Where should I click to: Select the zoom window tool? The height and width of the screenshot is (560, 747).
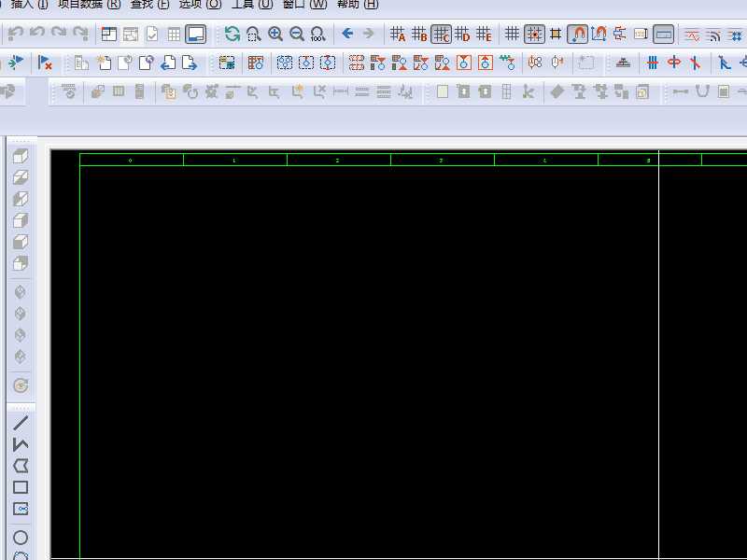254,35
